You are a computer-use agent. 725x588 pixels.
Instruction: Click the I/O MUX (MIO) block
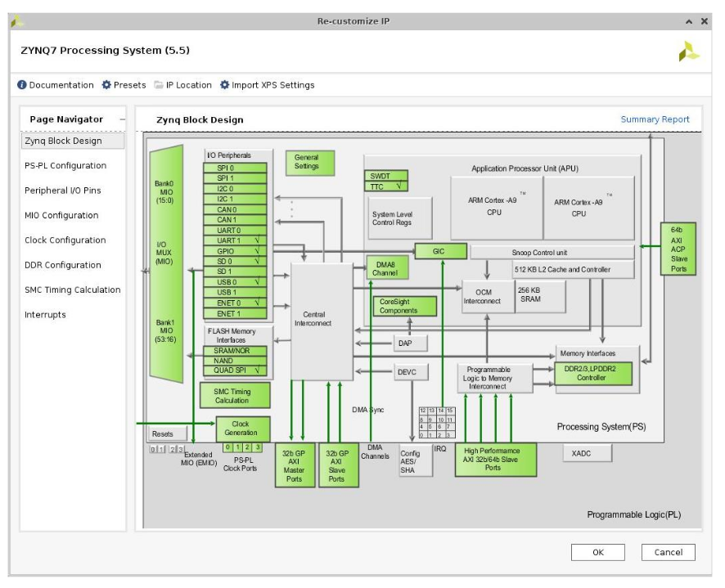coord(166,263)
